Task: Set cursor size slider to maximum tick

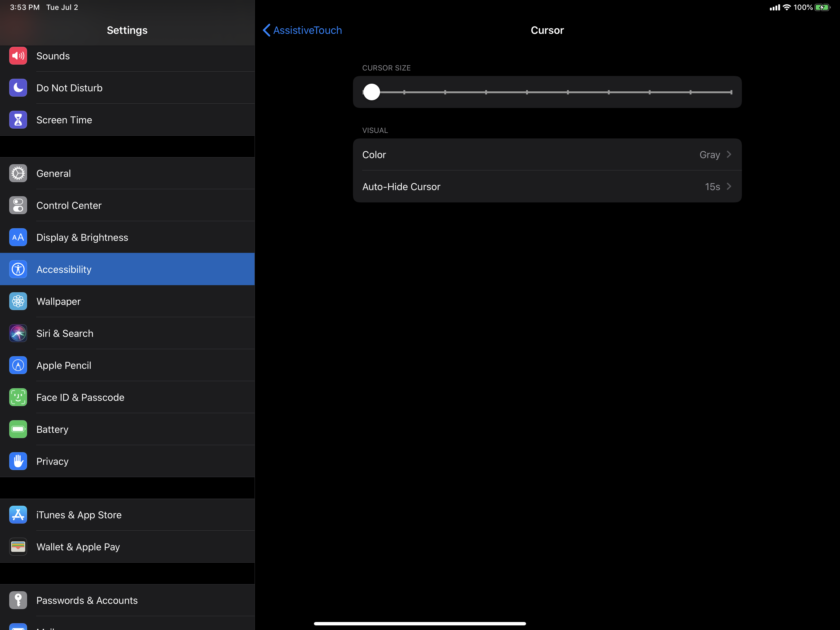Action: pyautogui.click(x=731, y=92)
